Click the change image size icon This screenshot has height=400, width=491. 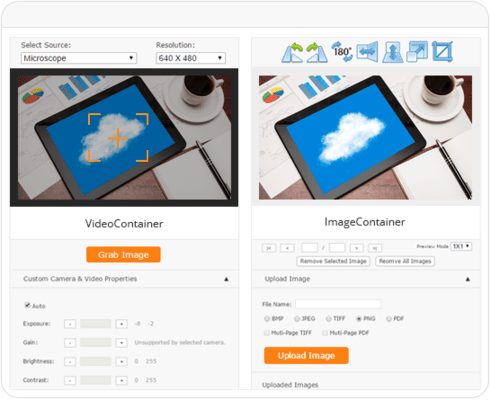tap(417, 51)
